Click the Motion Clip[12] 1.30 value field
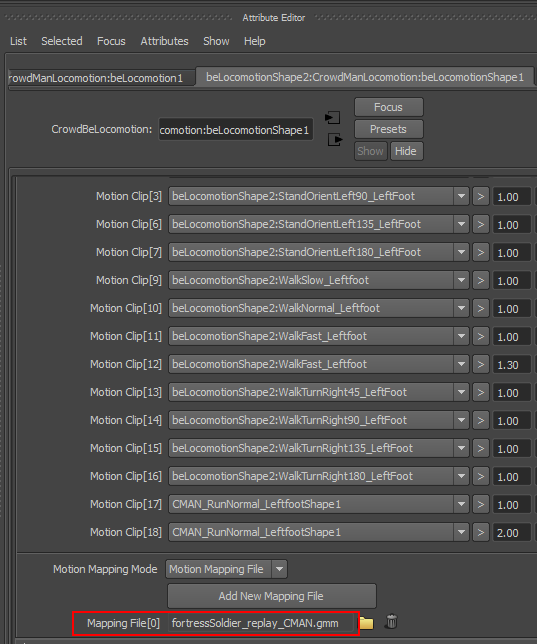 (x=511, y=365)
